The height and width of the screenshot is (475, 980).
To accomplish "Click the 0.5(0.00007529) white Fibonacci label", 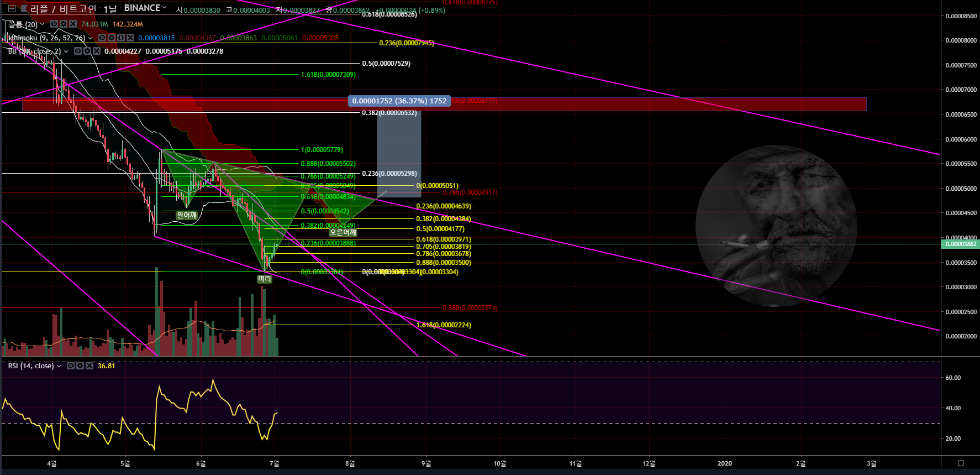I will [386, 64].
